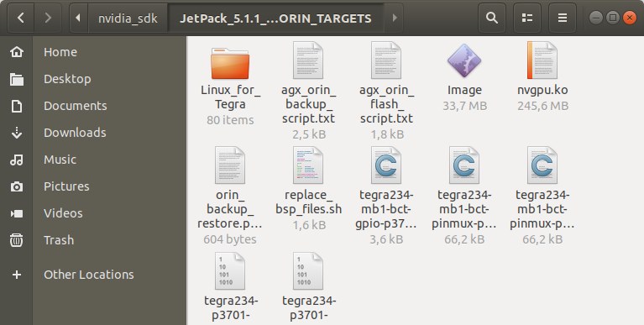Go to Videos in the sidebar
644x325 pixels.
tap(63, 213)
